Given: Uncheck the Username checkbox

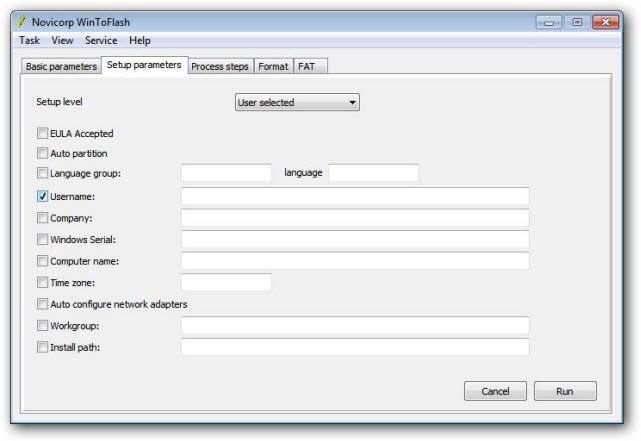Looking at the screenshot, I should tap(43, 196).
